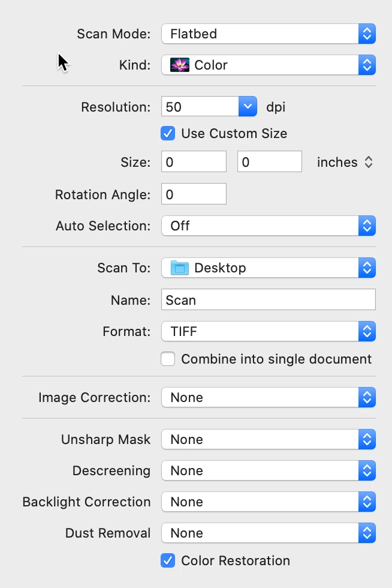
Task: Click the Rotation Angle field
Action: pyautogui.click(x=194, y=194)
